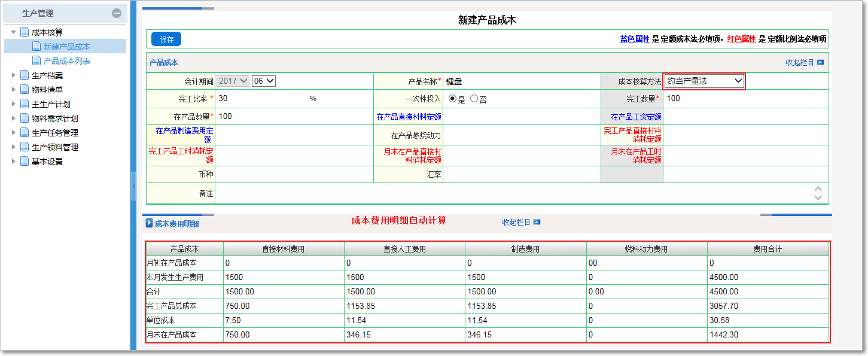Screen dimensions: 868x356
Task: Click the folder icon beside 基本设置
Action: click(x=23, y=161)
